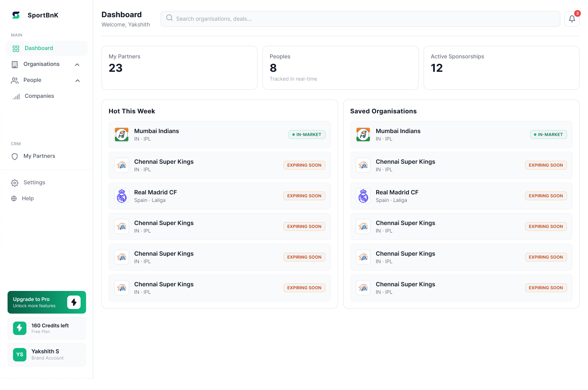This screenshot has height=390, width=588.
Task: Click the Tracked in real-time caption
Action: click(293, 79)
